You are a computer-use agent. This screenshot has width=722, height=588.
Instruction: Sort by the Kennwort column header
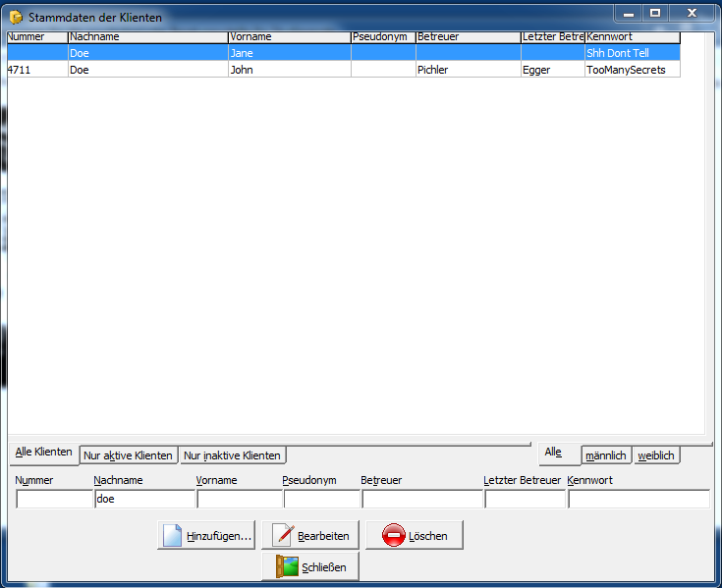(x=632, y=37)
